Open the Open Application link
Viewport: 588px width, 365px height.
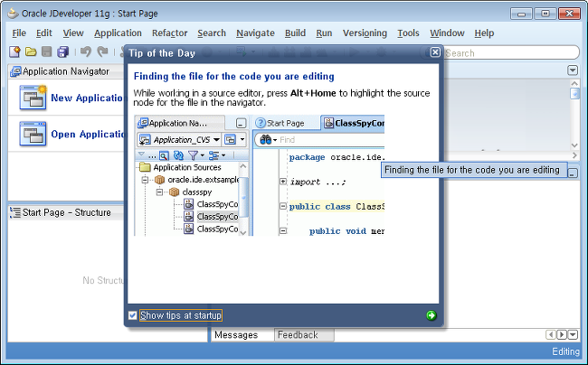[88, 134]
